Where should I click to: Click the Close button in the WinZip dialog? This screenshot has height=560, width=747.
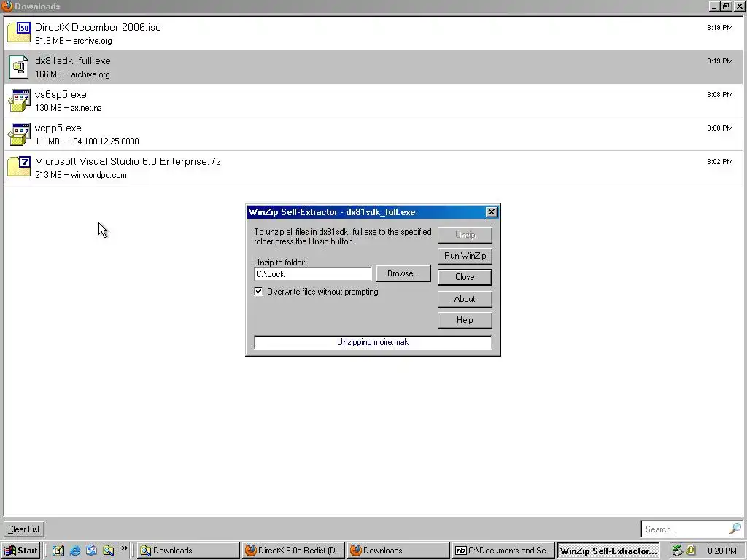click(465, 277)
